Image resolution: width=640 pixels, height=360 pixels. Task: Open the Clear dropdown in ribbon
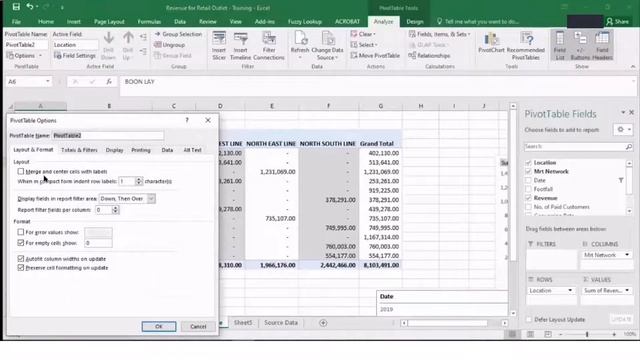click(363, 34)
